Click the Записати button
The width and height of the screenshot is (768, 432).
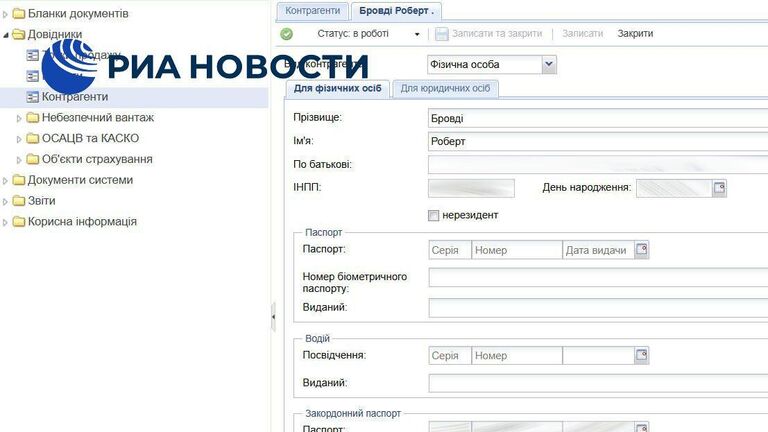582,34
